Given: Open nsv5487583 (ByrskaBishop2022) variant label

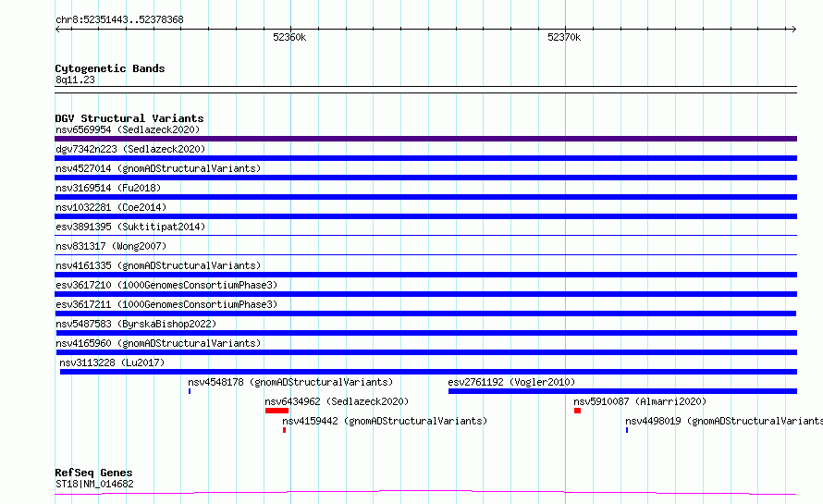Looking at the screenshot, I should [x=136, y=324].
